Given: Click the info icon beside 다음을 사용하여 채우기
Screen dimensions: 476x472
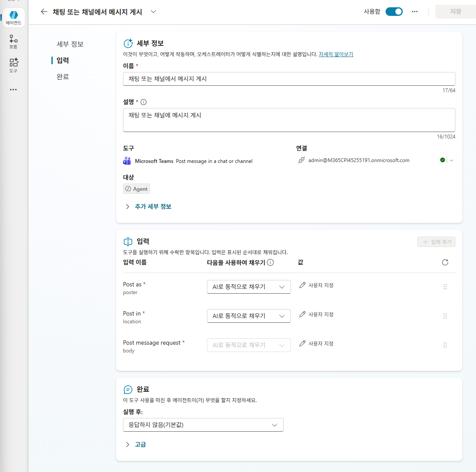Looking at the screenshot, I should 270,262.
